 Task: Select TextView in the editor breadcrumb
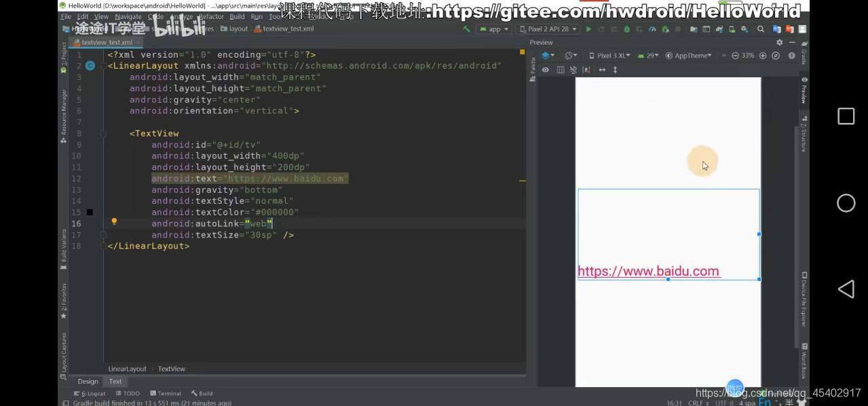coord(172,369)
